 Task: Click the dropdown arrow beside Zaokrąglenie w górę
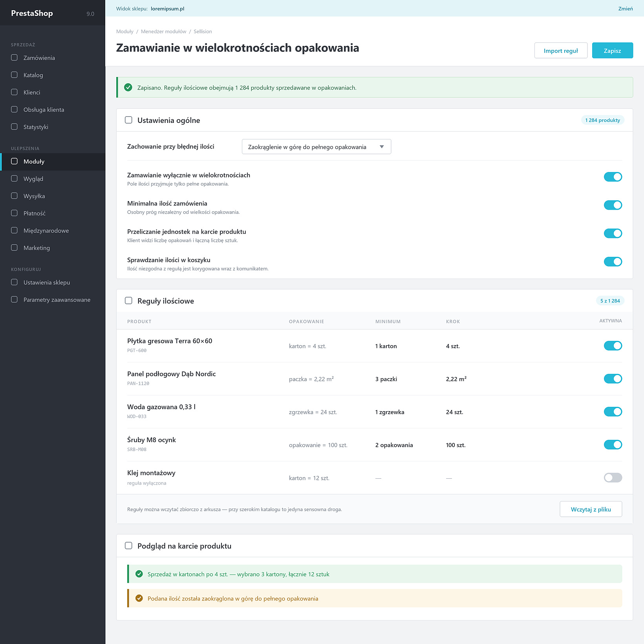coord(381,147)
